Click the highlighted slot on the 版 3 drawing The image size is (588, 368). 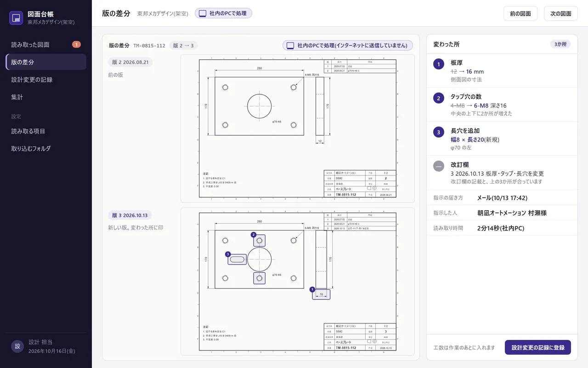(237, 259)
